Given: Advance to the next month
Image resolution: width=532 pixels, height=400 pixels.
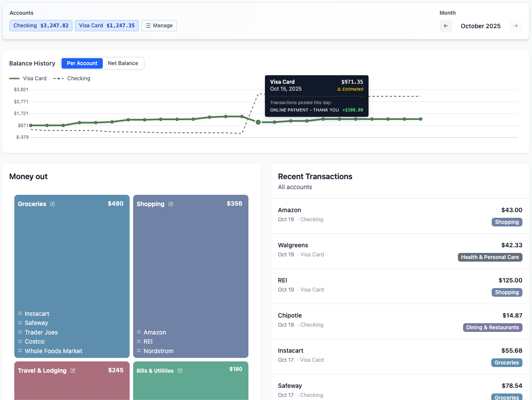Looking at the screenshot, I should (516, 26).
